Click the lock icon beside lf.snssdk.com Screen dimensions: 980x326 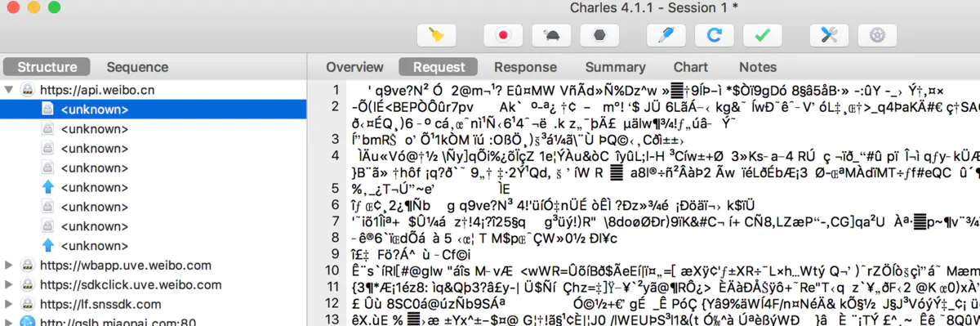(x=27, y=305)
